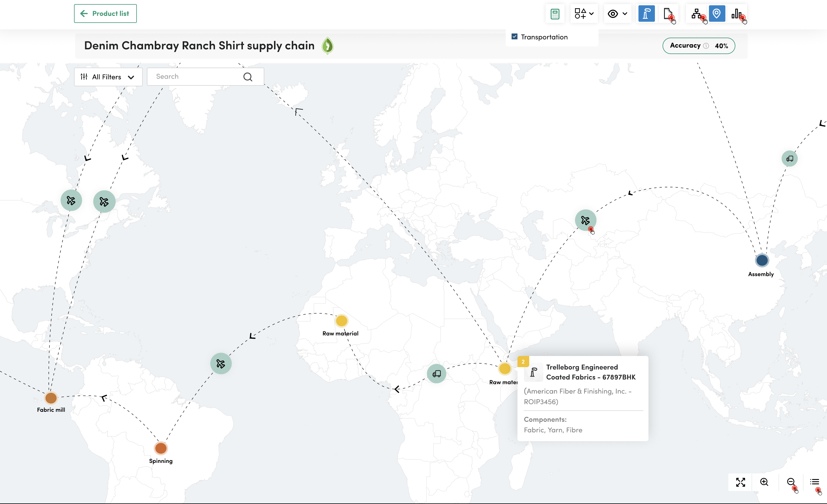Fit map to full screen
Screen dimensions: 827x504
(740, 482)
